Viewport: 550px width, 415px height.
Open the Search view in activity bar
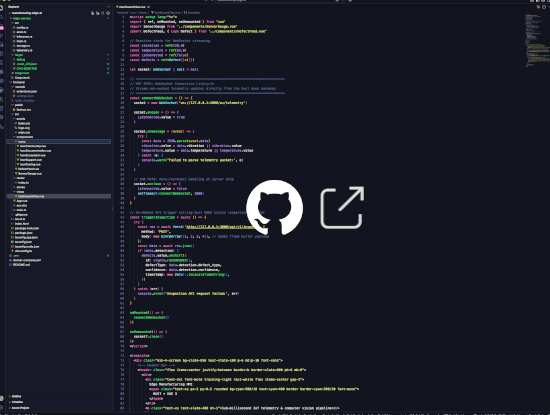point(1,17)
